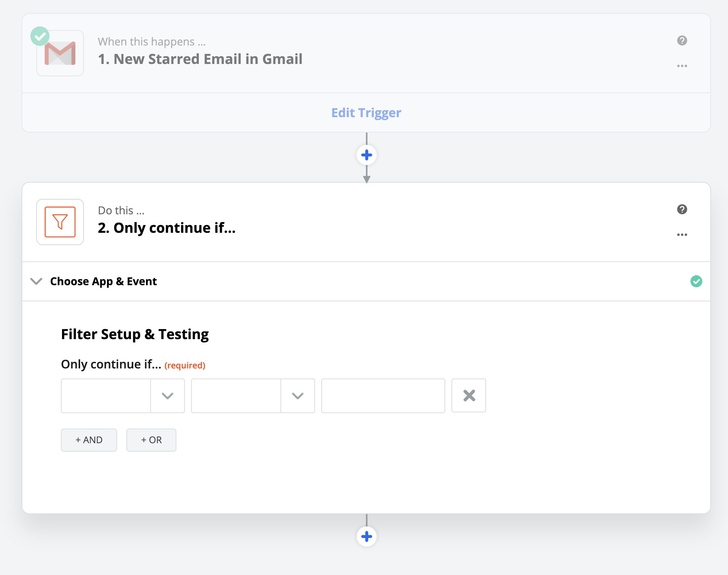Viewport: 728px width, 575px height.
Task: Add a new step below the filter
Action: pyautogui.click(x=366, y=536)
